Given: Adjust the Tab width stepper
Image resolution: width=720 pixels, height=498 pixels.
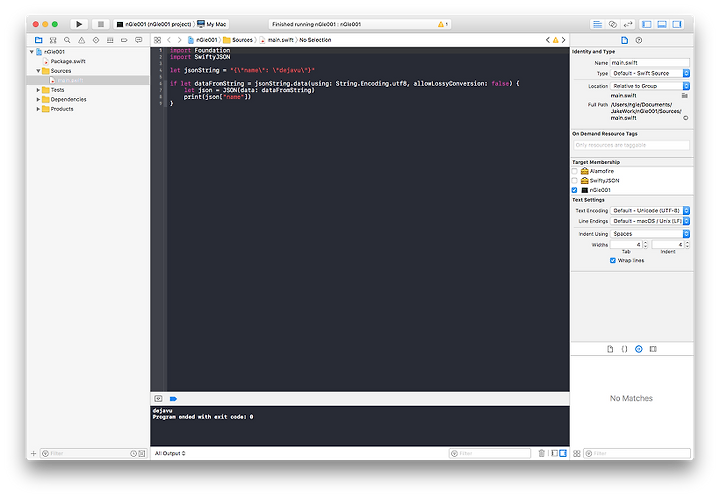Looking at the screenshot, I should pos(645,245).
